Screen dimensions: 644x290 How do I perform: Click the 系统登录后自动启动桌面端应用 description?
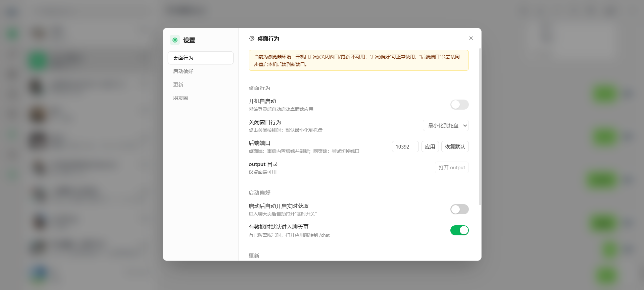click(281, 109)
